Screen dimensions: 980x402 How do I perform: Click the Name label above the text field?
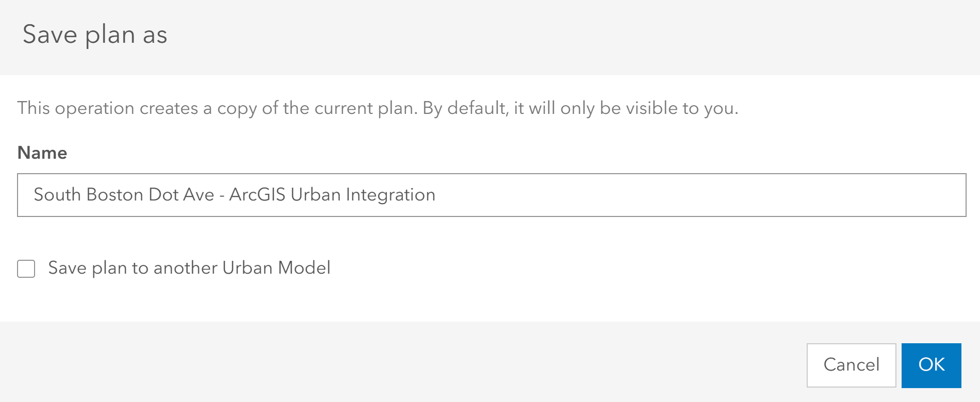[x=42, y=153]
